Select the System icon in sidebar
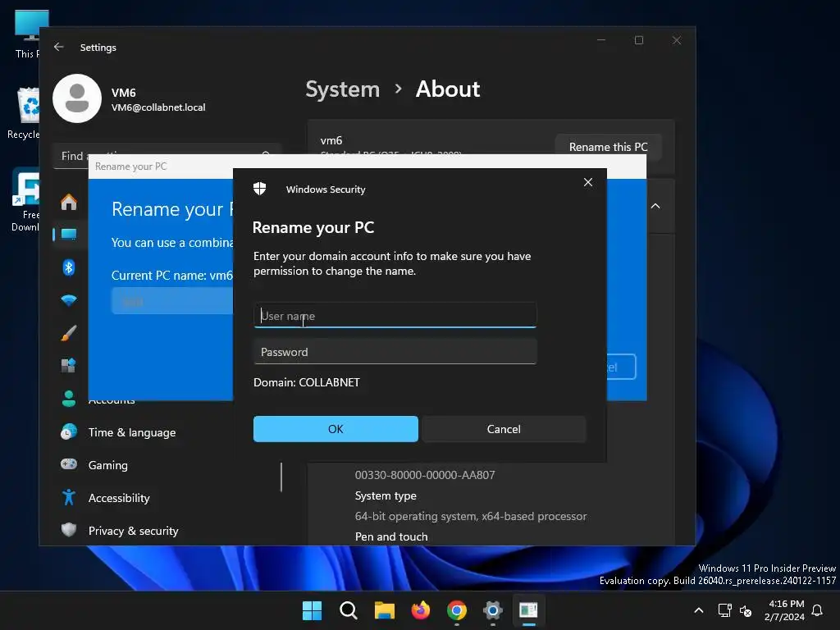This screenshot has height=630, width=840. click(x=69, y=234)
